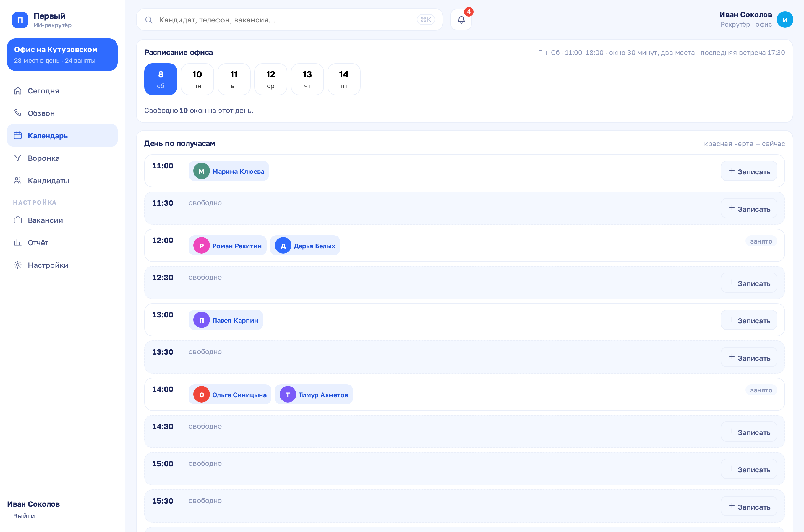
Task: Open Тимур Ахметов's candidate chip
Action: (314, 394)
